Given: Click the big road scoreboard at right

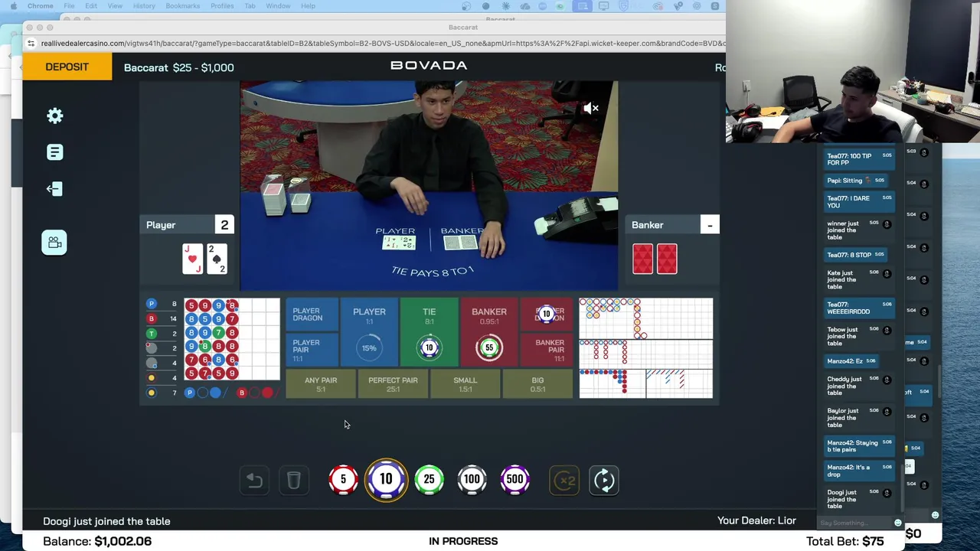Looking at the screenshot, I should click(x=645, y=318).
